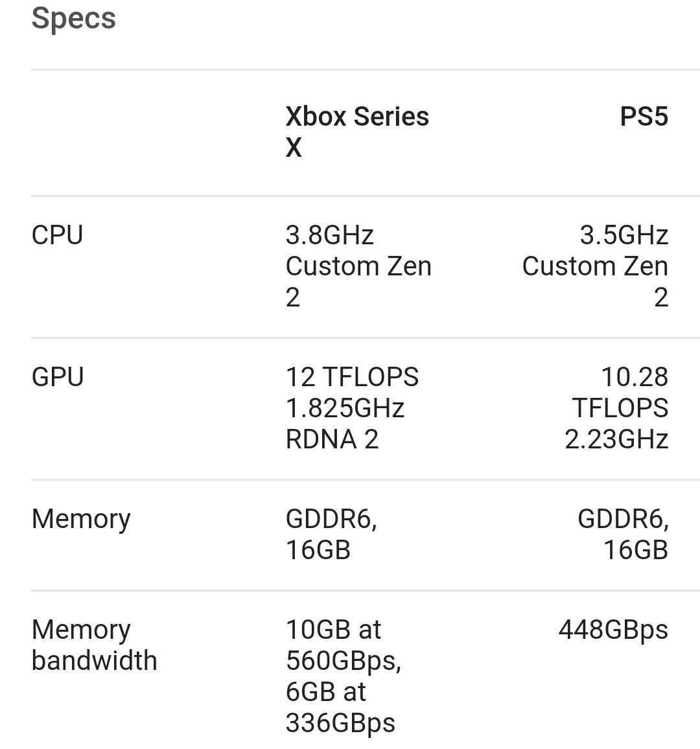Select the 10GB at 560GBps text
Viewport: 700px width, 749px height.
(343, 645)
